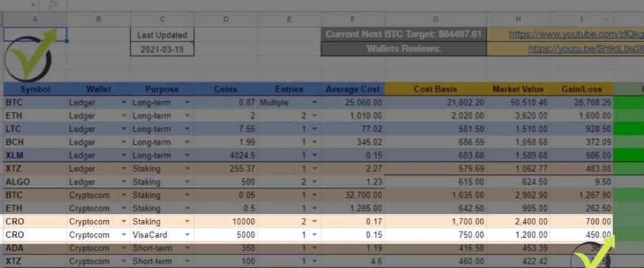This screenshot has width=644, height=268.
Task: Click the Last Updated date cell 2021-03-19
Action: [x=162, y=49]
